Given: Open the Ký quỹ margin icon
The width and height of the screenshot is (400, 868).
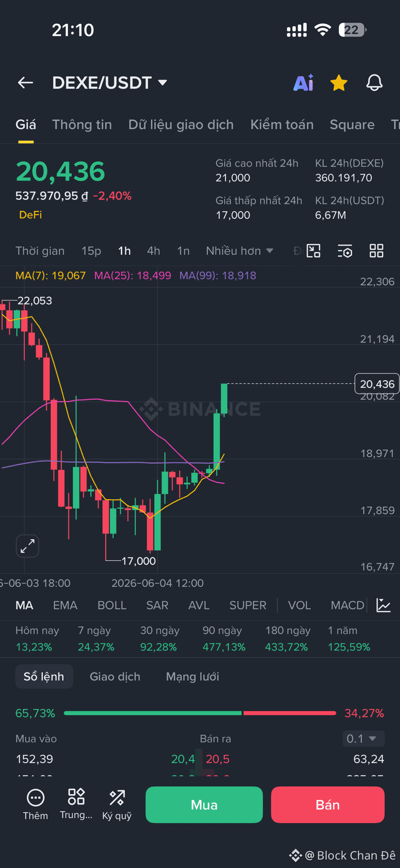Looking at the screenshot, I should 117,805.
